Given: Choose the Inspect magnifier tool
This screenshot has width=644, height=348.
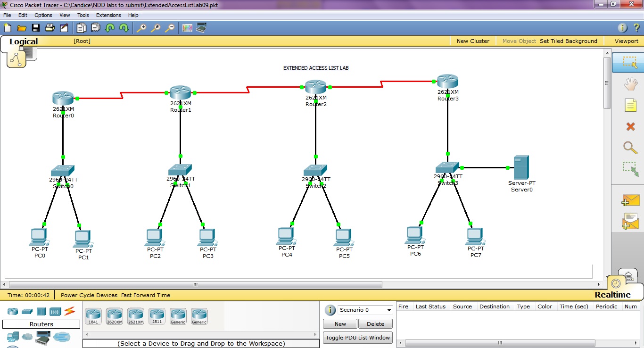Looking at the screenshot, I should pos(630,147).
